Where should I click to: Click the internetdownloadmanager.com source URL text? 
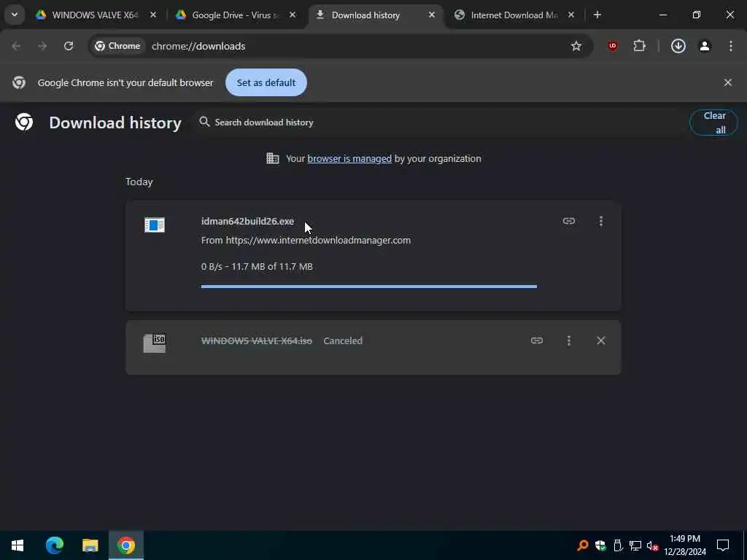coord(318,241)
